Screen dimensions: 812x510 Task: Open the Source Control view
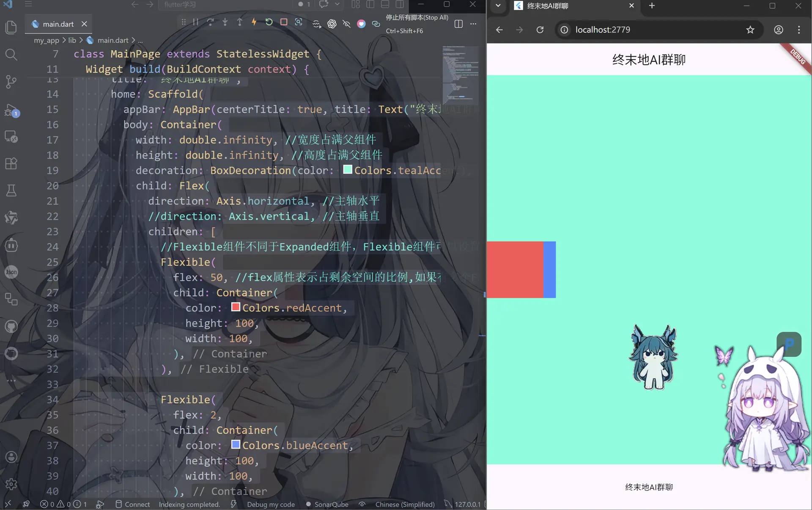11,82
